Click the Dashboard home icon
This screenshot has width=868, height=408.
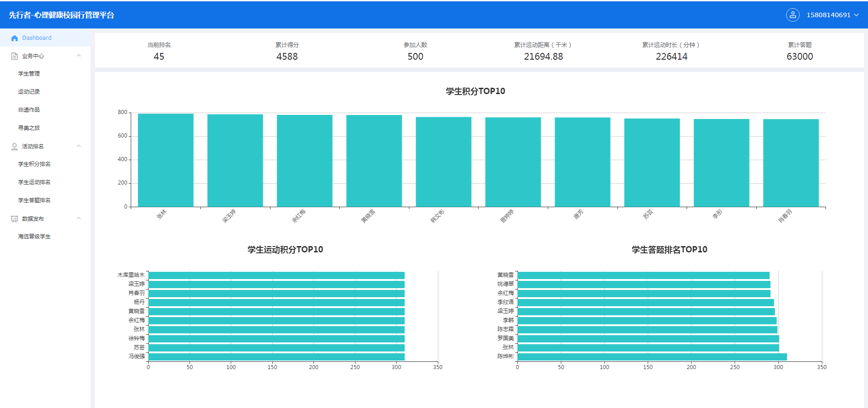point(14,38)
